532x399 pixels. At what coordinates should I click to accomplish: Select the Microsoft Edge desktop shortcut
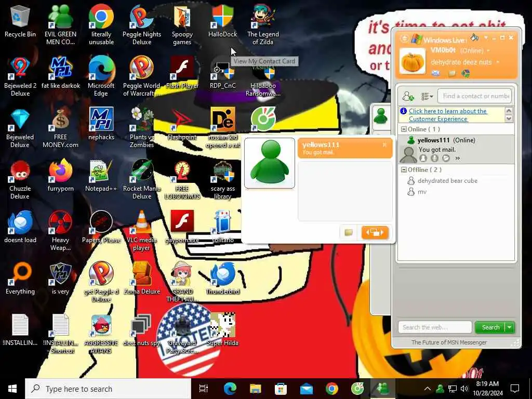point(101,77)
